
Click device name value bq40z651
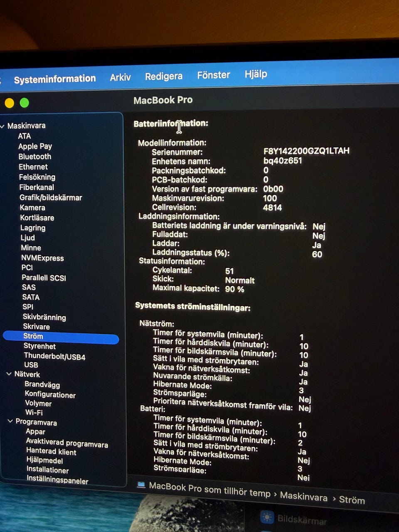coord(283,161)
